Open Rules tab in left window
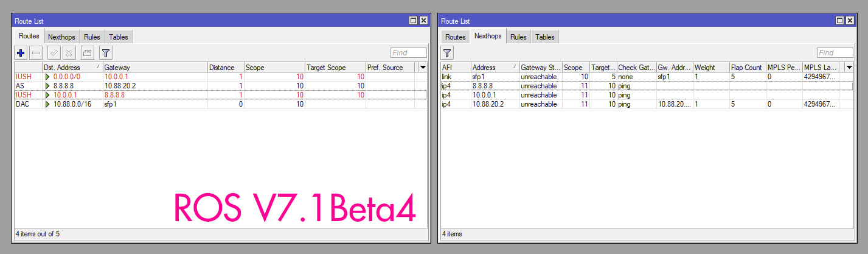Image resolution: width=868 pixels, height=254 pixels. [x=92, y=37]
